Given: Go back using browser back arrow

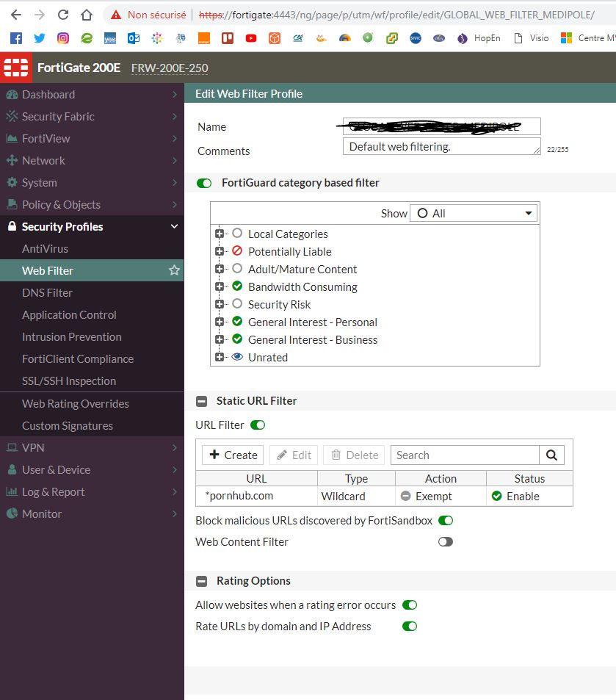Looking at the screenshot, I should (x=16, y=15).
